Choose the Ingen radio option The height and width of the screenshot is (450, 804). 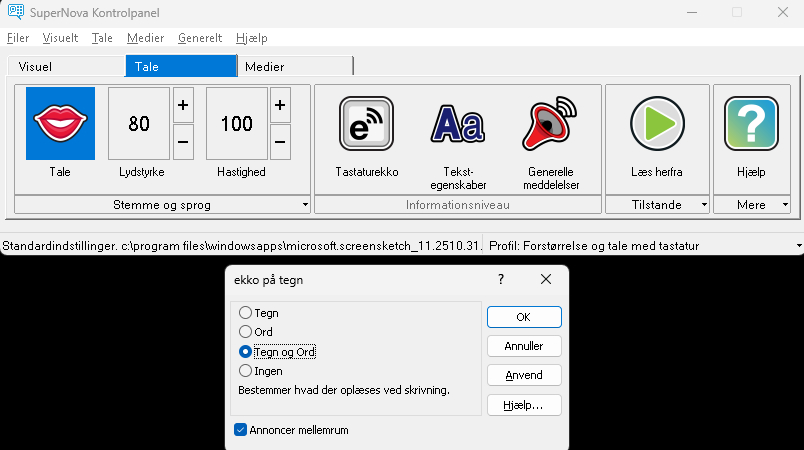pos(246,371)
